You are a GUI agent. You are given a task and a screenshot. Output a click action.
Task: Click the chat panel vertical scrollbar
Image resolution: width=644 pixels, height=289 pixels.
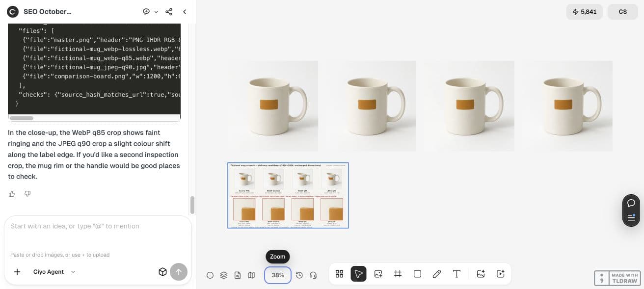[x=192, y=205]
